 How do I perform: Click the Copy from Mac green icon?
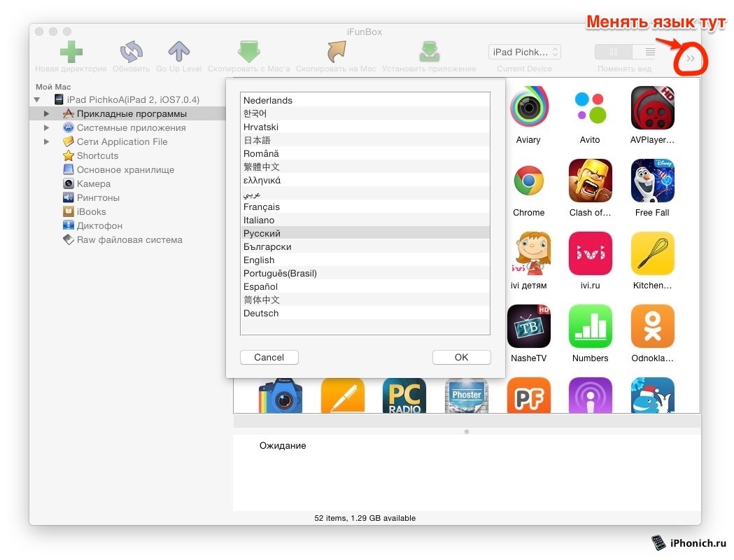click(x=249, y=52)
